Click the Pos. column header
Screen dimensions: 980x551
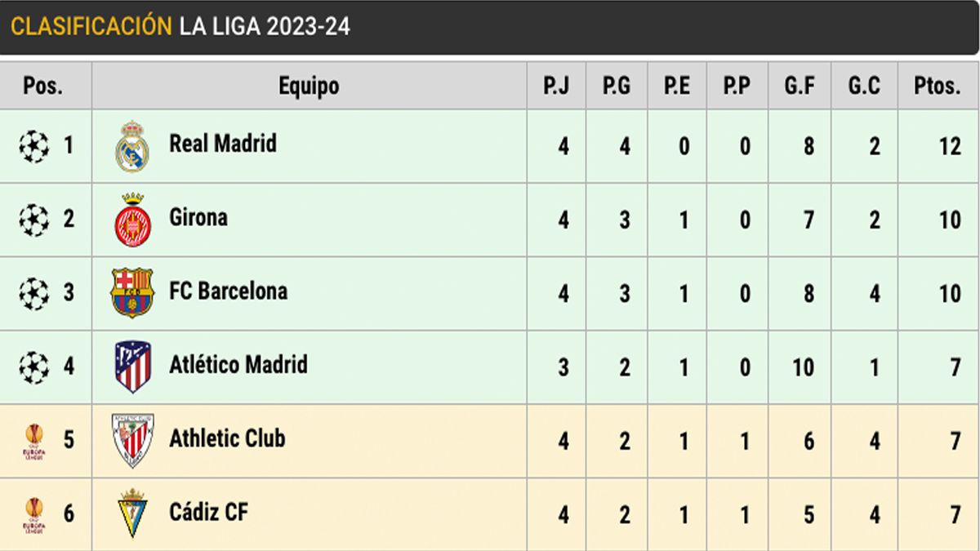44,86
